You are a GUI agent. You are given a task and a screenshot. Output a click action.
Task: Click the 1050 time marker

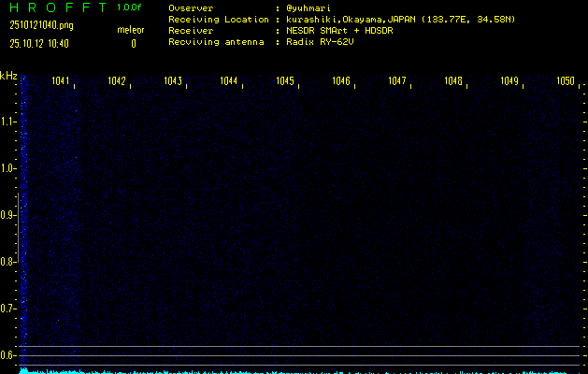click(x=566, y=80)
